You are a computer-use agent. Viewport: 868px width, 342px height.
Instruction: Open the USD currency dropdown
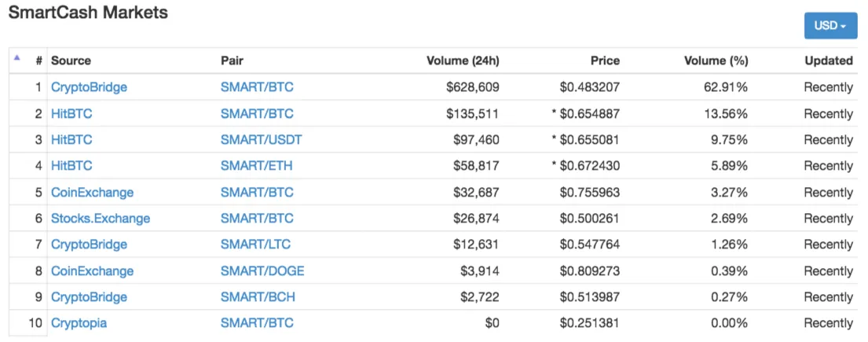(x=830, y=26)
